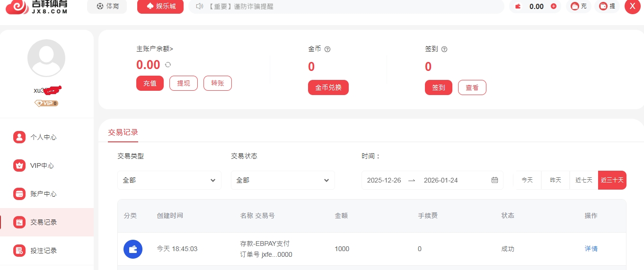Click the red plus icon beside top balance
Image resolution: width=644 pixels, height=270 pixels.
(554, 7)
